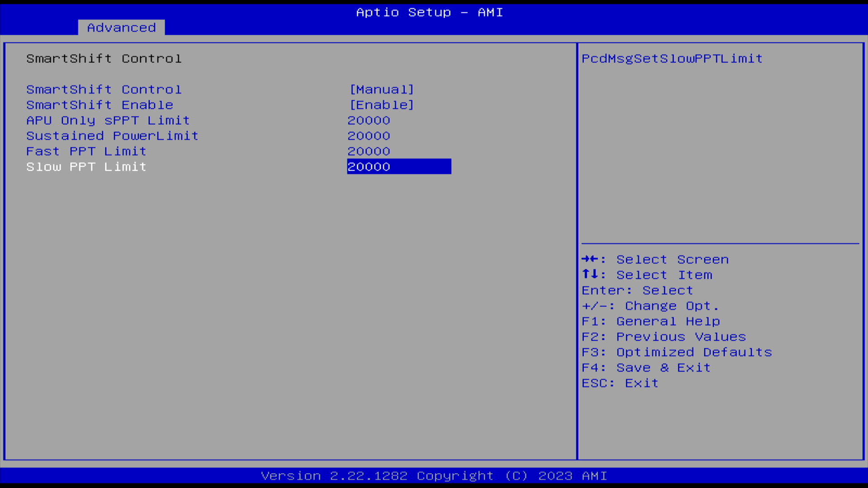Image resolution: width=868 pixels, height=488 pixels.
Task: Click the SmartShift Control page heading
Action: 104,59
